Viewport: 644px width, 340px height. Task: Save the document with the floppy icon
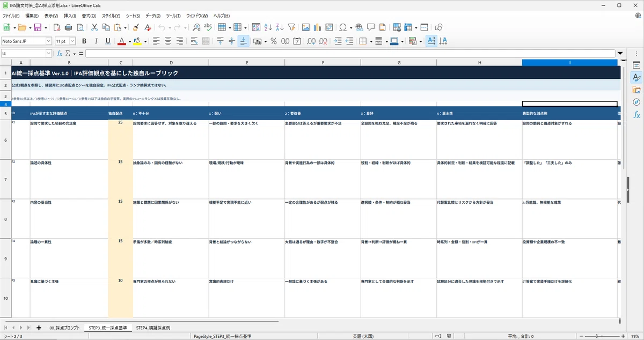tap(38, 27)
